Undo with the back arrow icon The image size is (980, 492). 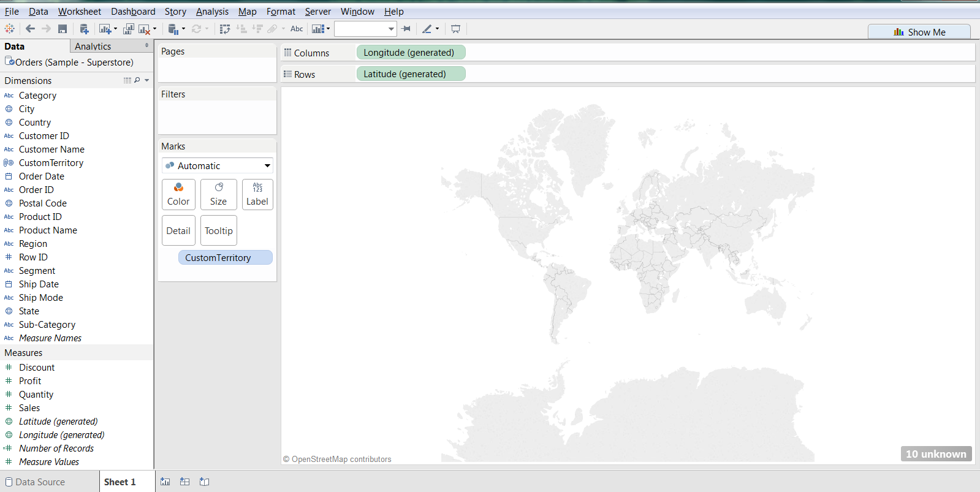[30, 29]
